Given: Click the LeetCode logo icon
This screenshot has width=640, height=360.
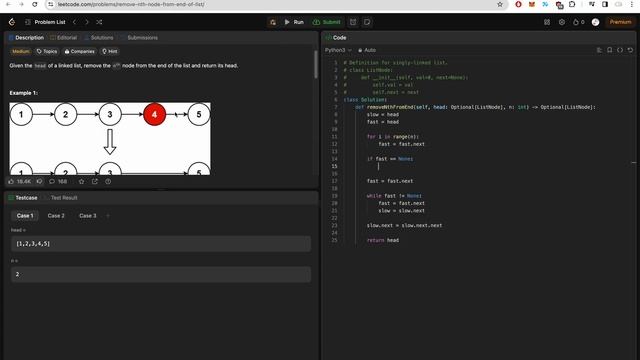Looking at the screenshot, I should (x=12, y=22).
